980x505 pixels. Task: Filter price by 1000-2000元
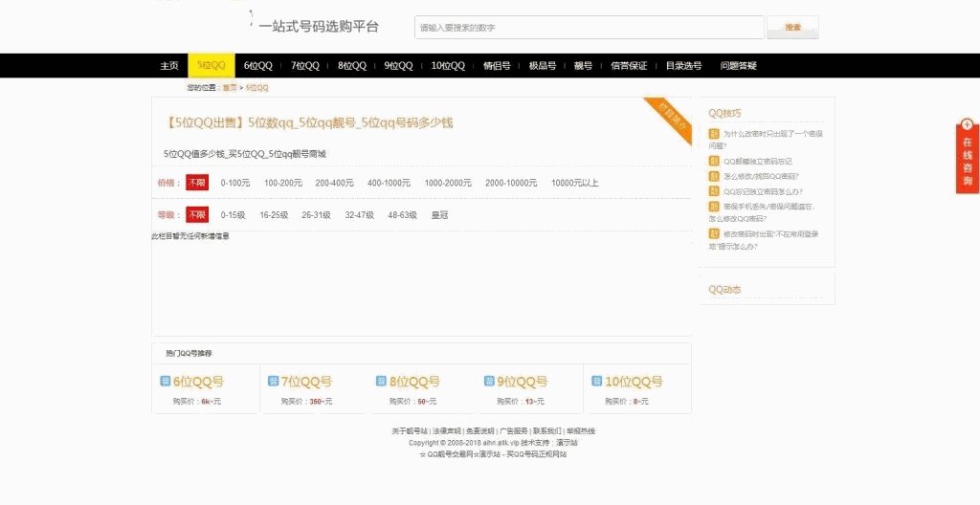(x=448, y=183)
